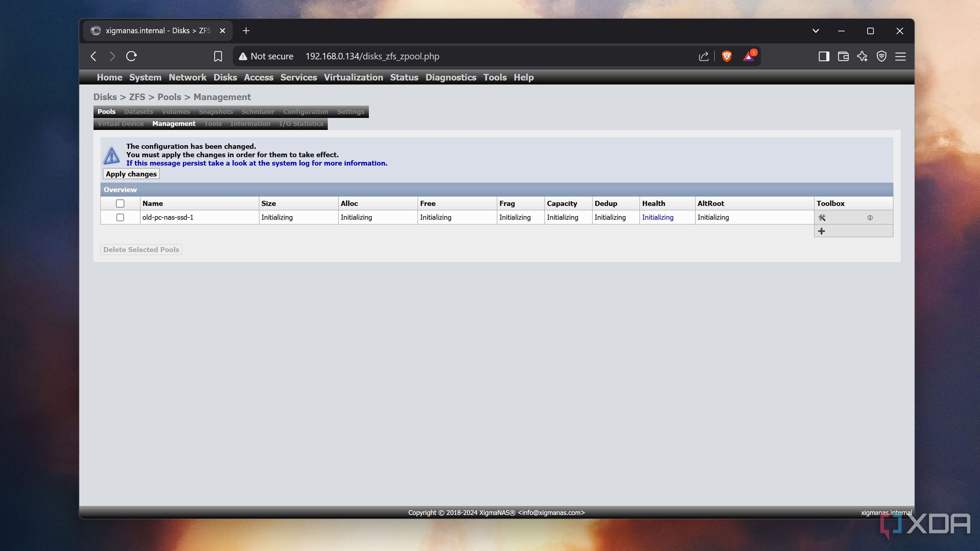Open Brave Rewards triangle icon
The width and height of the screenshot is (980, 551).
coord(749,56)
